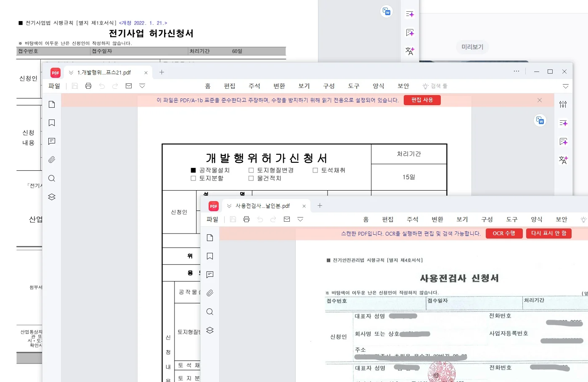Screen dimensions: 588x382
Task: Open comments panel in 개발행위 PDF window
Action: 52,141
